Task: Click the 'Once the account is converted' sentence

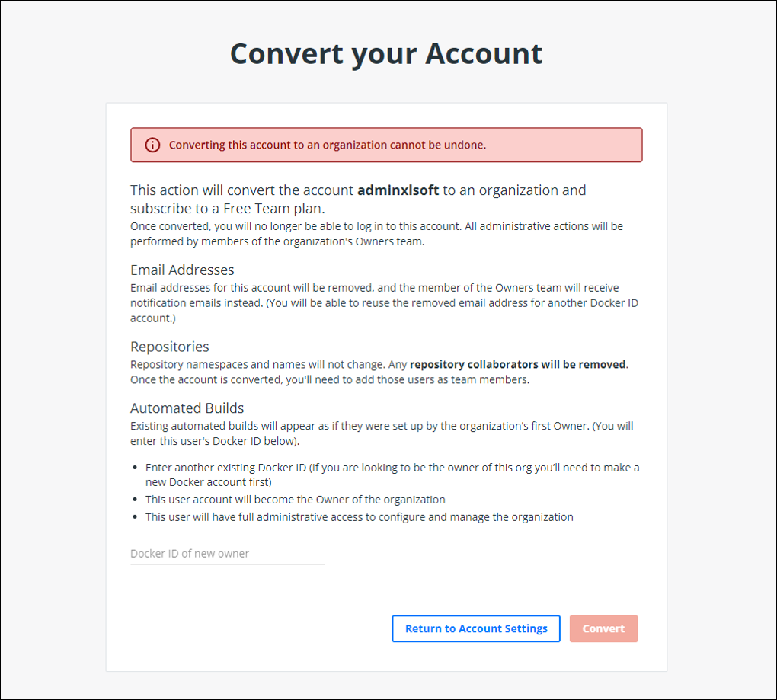Action: point(330,380)
